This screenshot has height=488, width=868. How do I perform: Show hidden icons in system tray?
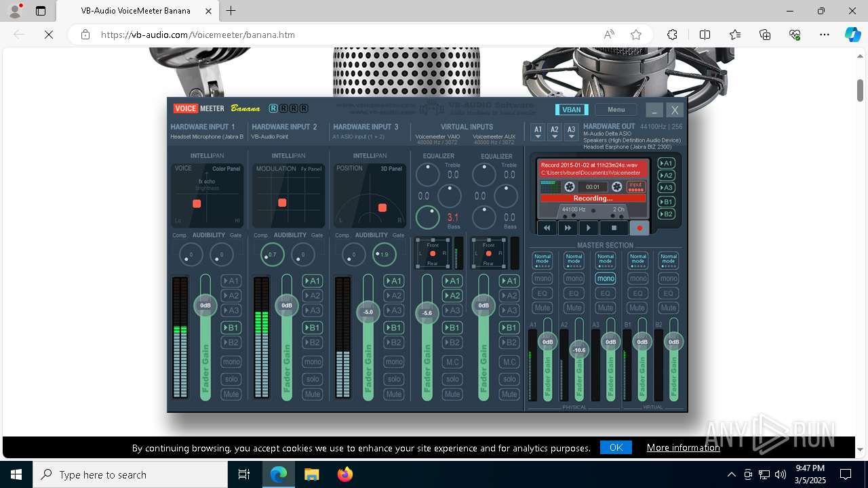point(731,474)
